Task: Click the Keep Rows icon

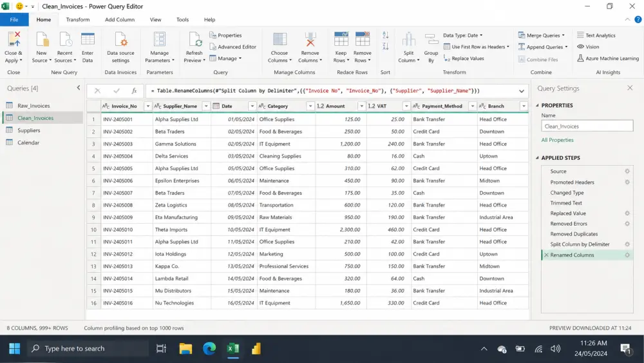Action: click(341, 39)
